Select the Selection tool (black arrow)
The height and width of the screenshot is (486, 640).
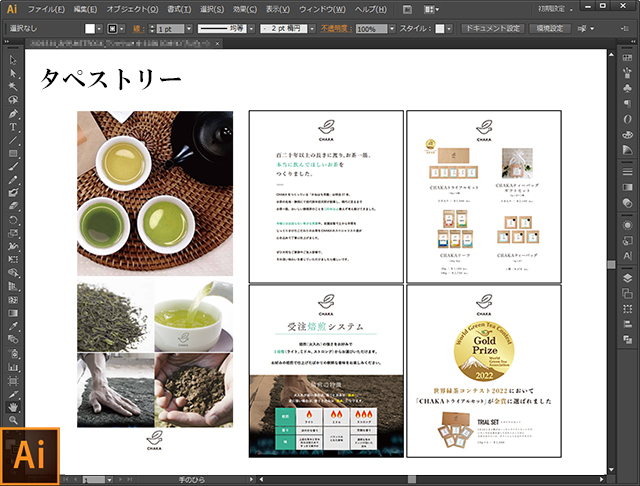point(13,60)
